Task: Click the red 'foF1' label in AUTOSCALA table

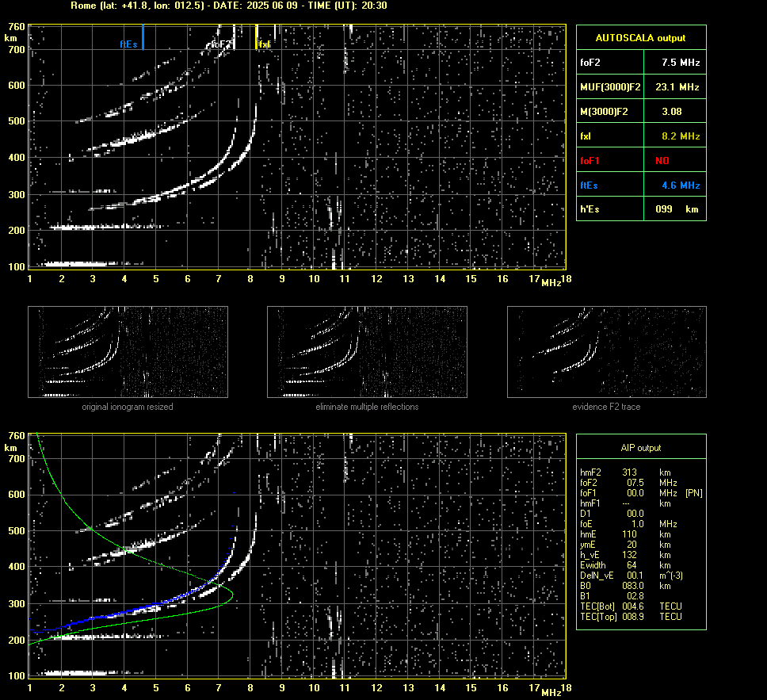Action: click(x=590, y=161)
